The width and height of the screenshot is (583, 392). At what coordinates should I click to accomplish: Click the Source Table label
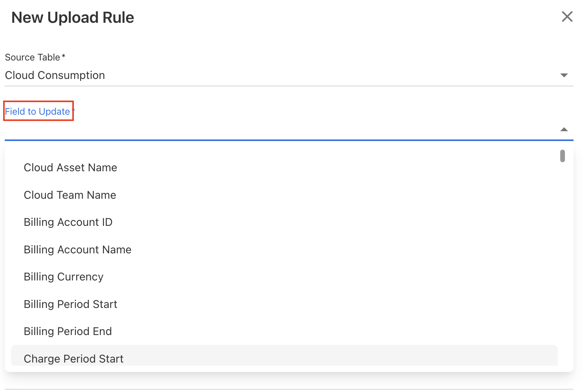pos(32,57)
